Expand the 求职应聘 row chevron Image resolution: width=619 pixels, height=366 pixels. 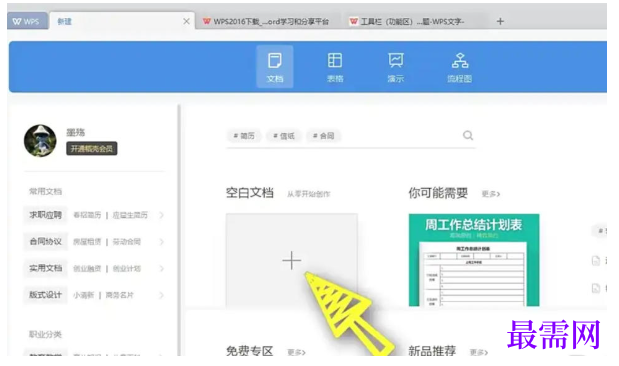(161, 215)
